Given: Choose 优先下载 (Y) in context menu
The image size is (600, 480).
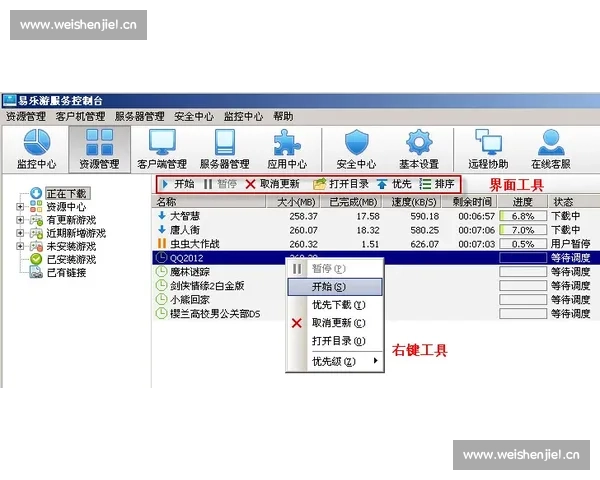Looking at the screenshot, I should pos(335,305).
